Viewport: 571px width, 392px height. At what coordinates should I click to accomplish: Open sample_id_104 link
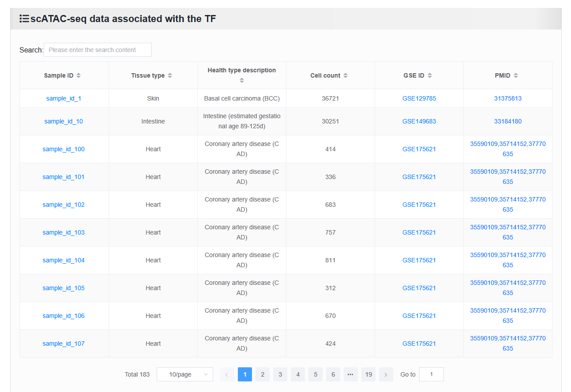64,260
